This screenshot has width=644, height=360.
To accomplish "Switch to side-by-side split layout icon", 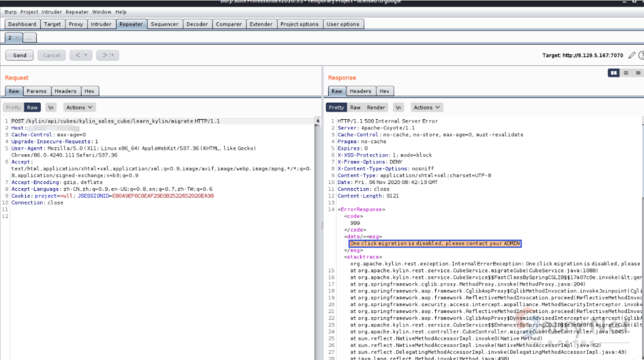I will (613, 73).
